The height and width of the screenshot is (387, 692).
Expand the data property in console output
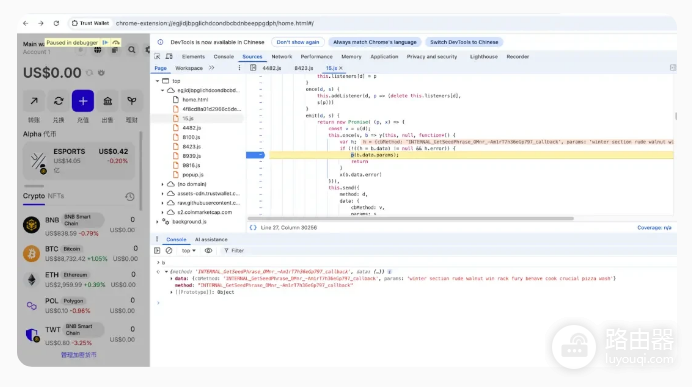(171, 279)
